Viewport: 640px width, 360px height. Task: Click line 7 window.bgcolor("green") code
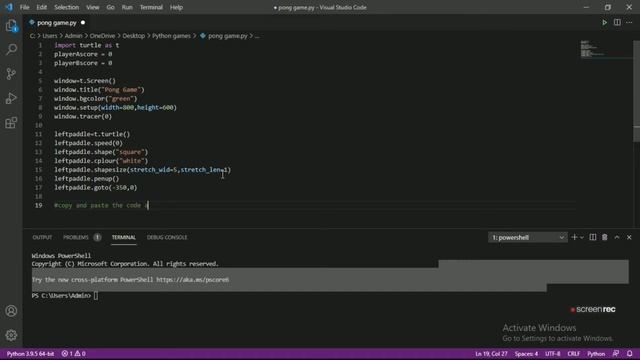point(96,99)
